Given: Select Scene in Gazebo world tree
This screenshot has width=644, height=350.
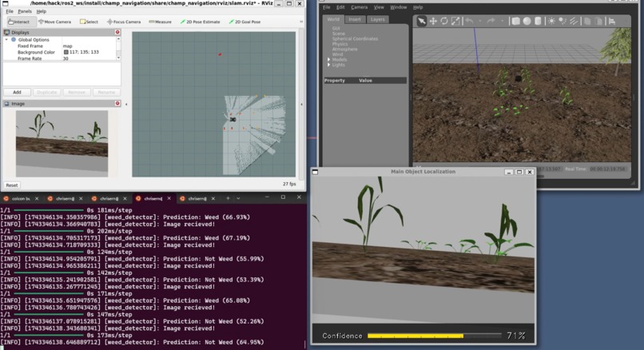Looking at the screenshot, I should [x=339, y=34].
